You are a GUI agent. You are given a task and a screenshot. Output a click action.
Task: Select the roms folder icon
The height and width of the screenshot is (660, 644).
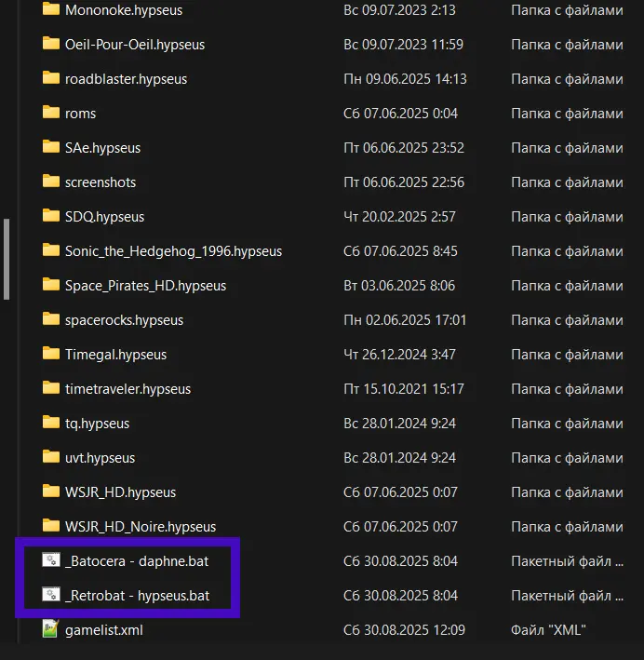click(51, 113)
